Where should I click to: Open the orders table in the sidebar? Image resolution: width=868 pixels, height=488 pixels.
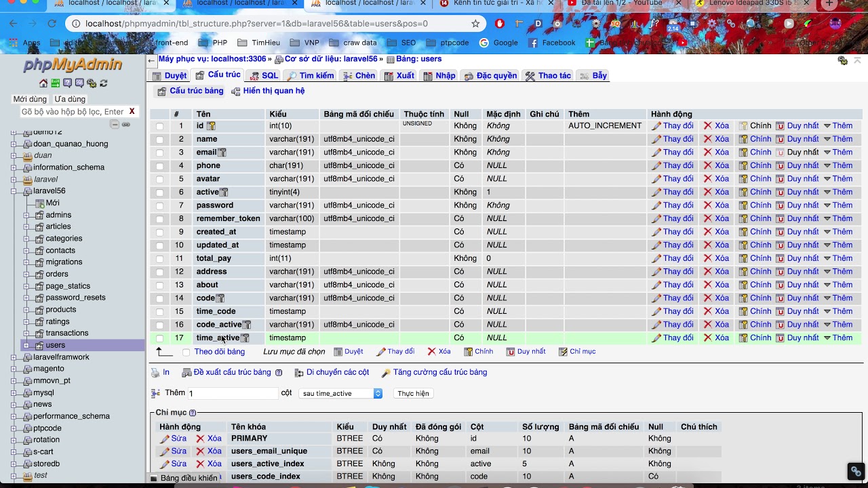57,274
